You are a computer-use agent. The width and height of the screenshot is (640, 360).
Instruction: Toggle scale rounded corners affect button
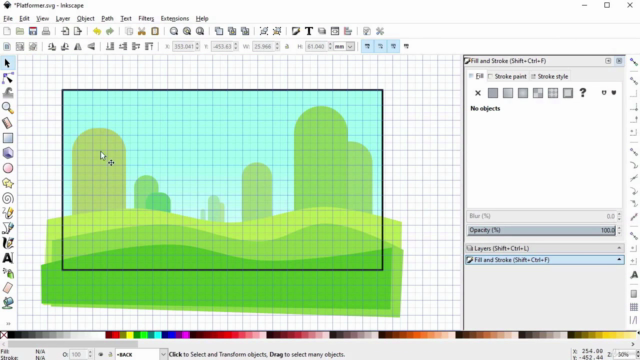pos(380,47)
